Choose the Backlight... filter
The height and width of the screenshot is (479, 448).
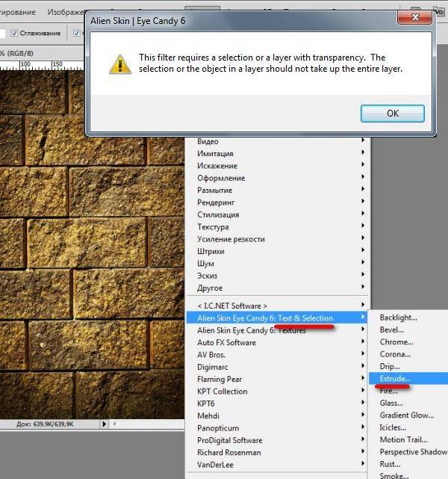[398, 318]
